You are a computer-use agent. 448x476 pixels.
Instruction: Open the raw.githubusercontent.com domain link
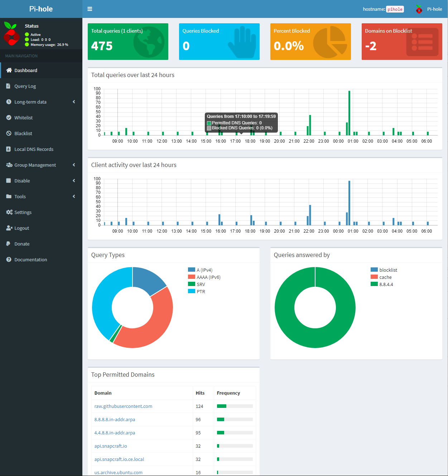[123, 406]
